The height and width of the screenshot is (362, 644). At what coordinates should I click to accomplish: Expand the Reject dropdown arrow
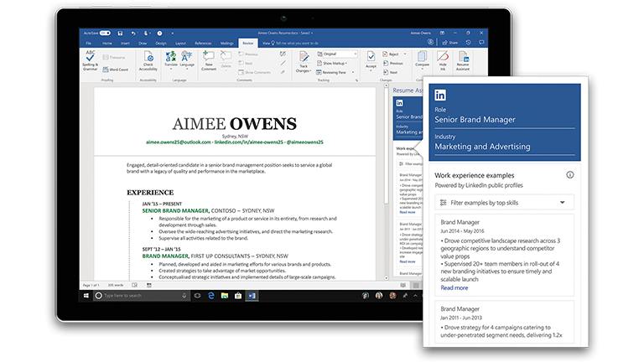(x=405, y=54)
